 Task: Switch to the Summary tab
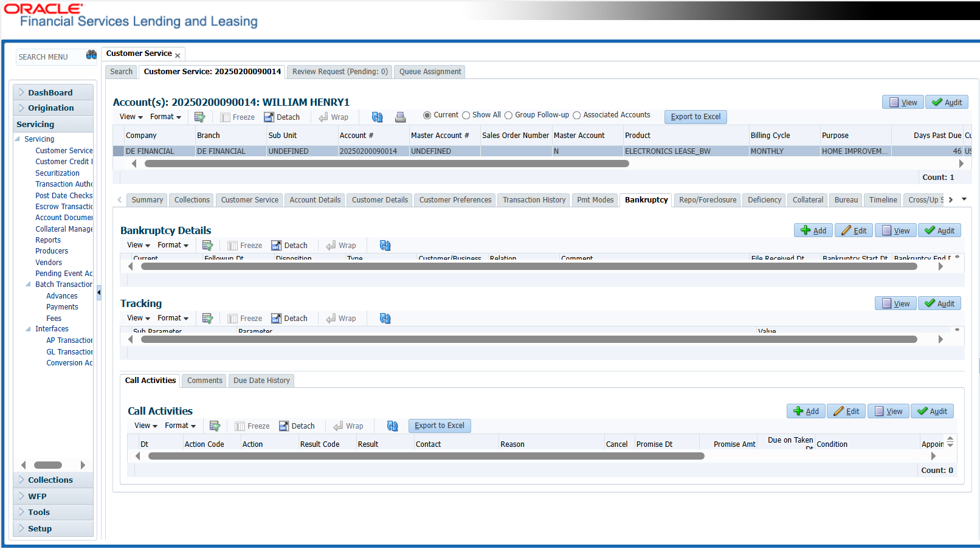[147, 200]
